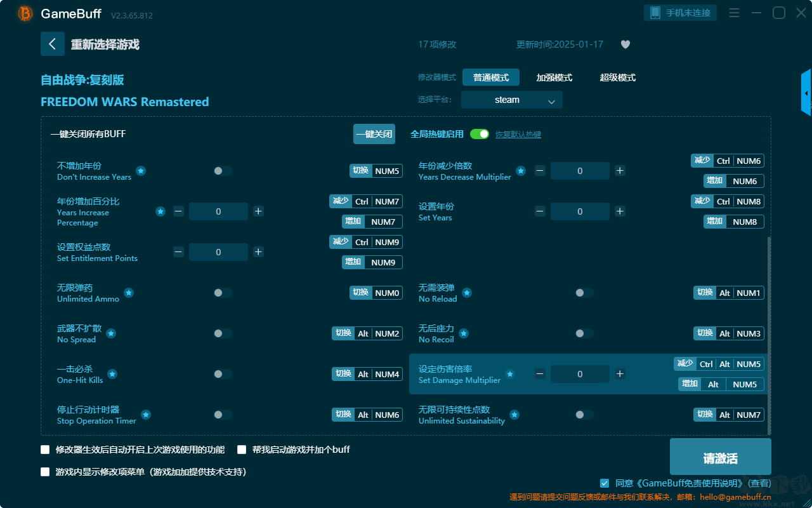Click Alt NUM7 hotkey for Unlimited Sustainability
Viewport: 812px width, 508px height.
pyautogui.click(x=729, y=415)
